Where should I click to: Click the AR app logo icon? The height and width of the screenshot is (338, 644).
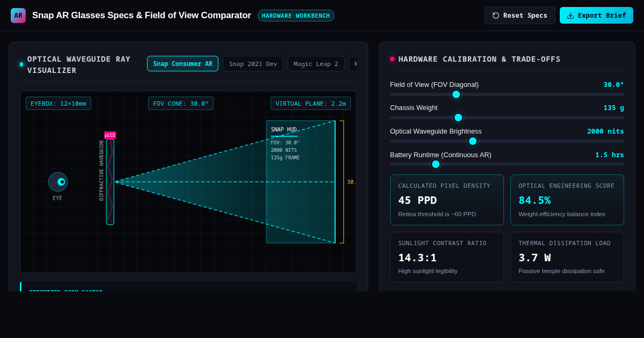tap(18, 16)
